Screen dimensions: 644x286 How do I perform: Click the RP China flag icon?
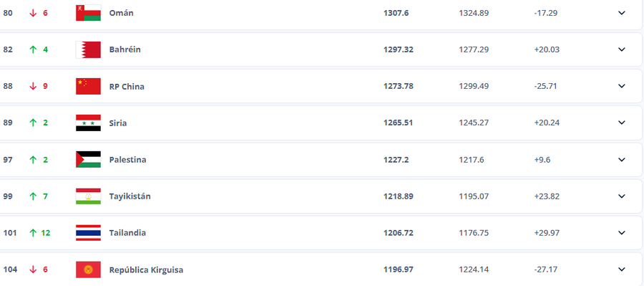pos(88,87)
